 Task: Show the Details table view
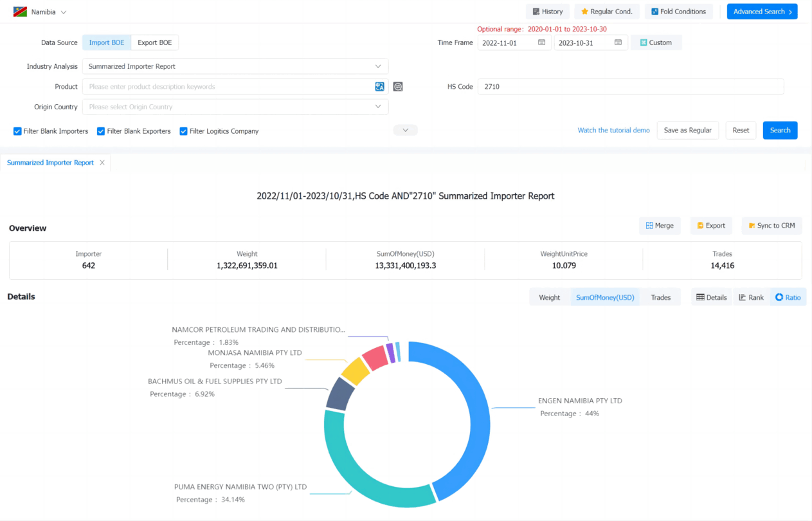(711, 297)
